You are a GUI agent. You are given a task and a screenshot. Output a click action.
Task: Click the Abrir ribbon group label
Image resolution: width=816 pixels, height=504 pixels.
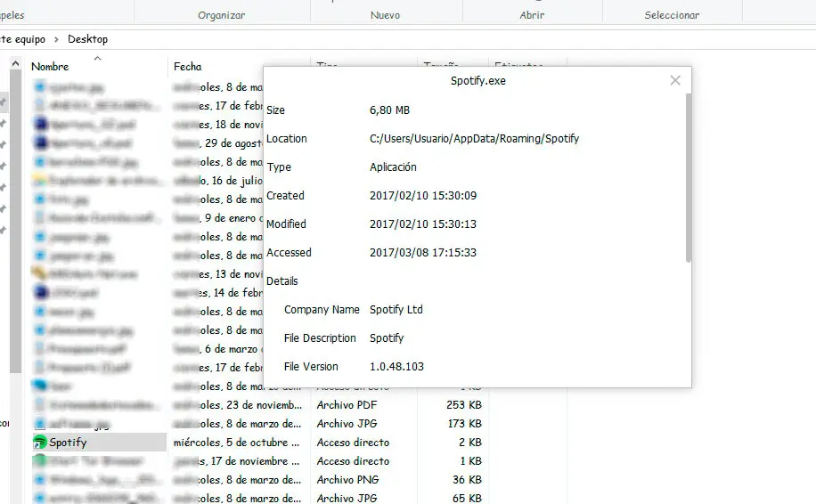coord(532,15)
